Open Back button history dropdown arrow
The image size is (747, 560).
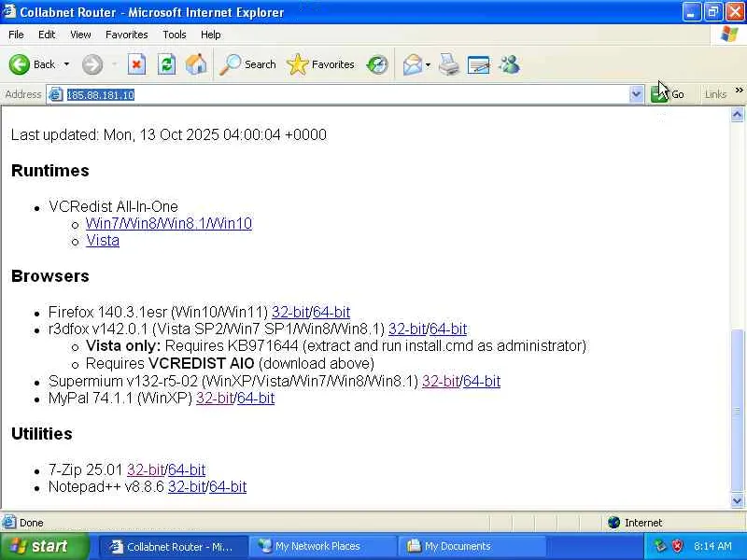[x=66, y=64]
